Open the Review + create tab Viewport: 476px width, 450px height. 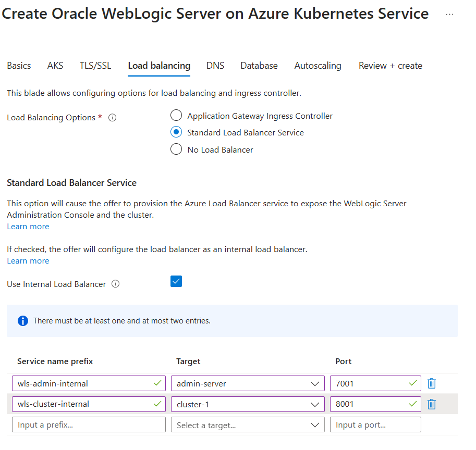390,66
